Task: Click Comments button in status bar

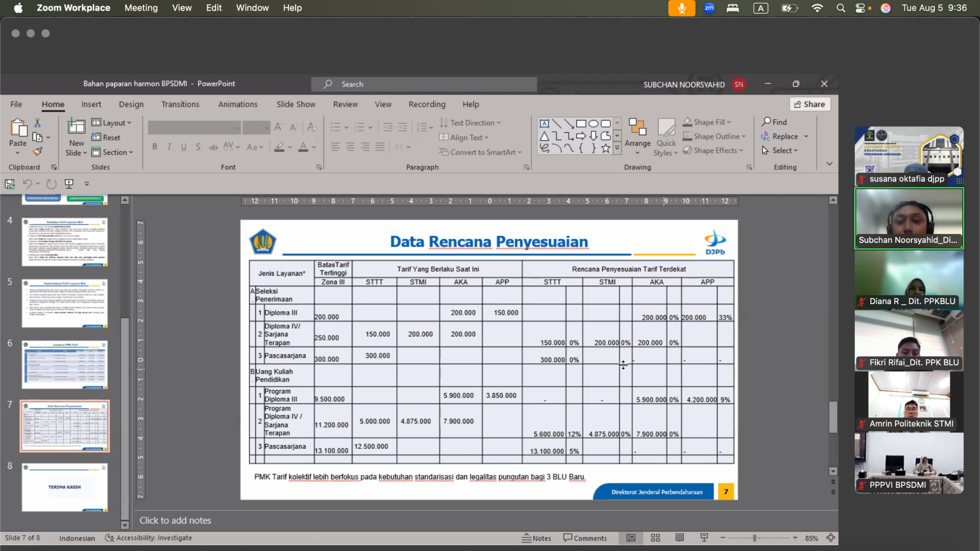Action: pyautogui.click(x=585, y=538)
